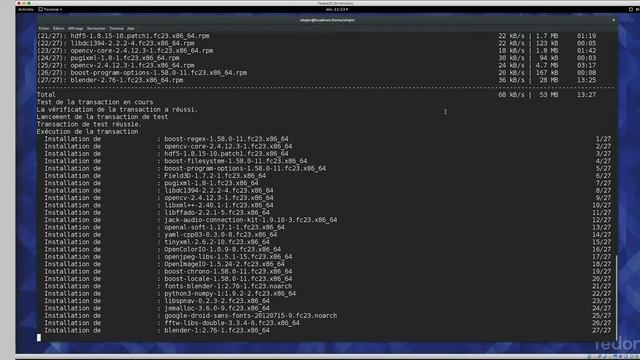Click the fftw-libs-double installation entry
This screenshot has width=640, height=360.
point(232,322)
